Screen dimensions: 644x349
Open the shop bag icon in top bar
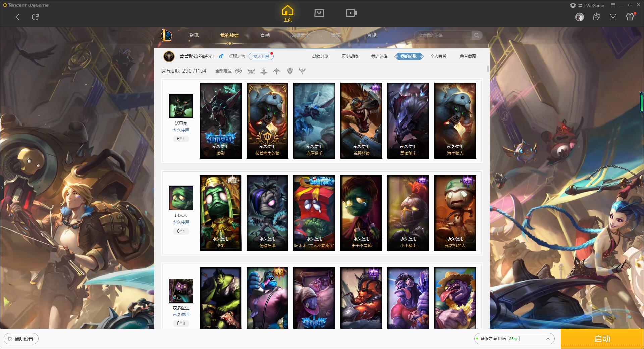coord(319,13)
